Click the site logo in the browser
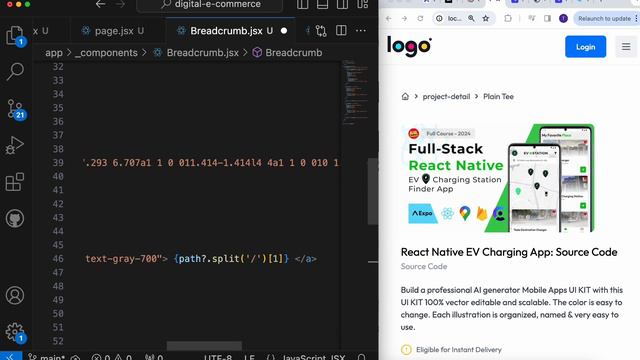Image resolution: width=640 pixels, height=360 pixels. click(409, 46)
